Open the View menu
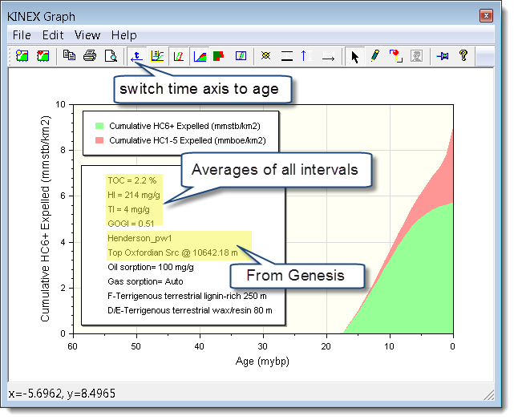This screenshot has height=420, width=514. tap(87, 35)
